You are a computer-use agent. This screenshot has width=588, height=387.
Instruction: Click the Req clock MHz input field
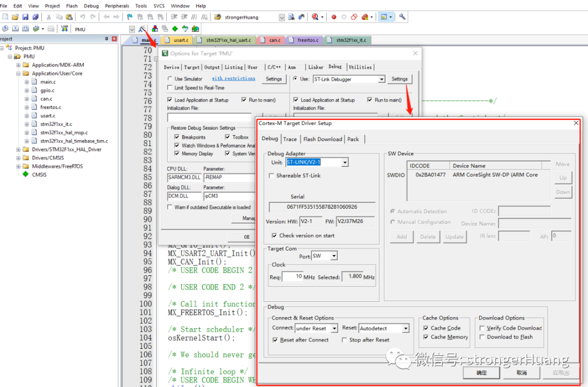tap(292, 277)
